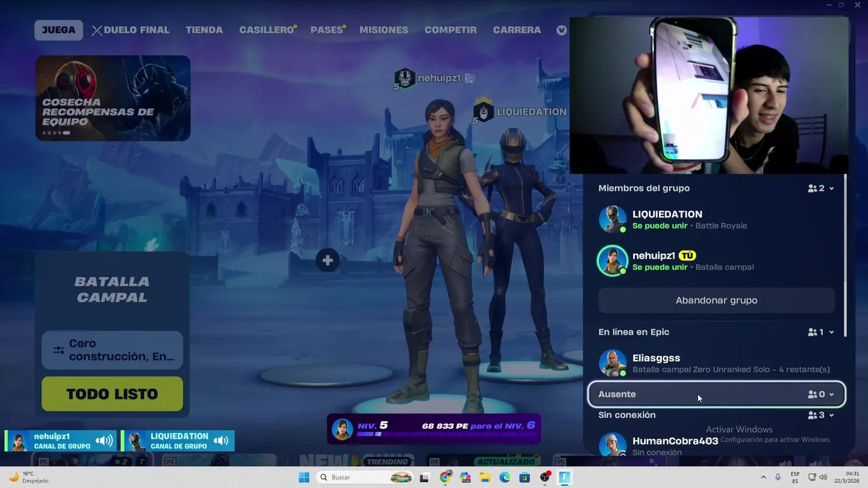Go to the PASES tab
Screen dimensions: 868x488
tap(327, 30)
